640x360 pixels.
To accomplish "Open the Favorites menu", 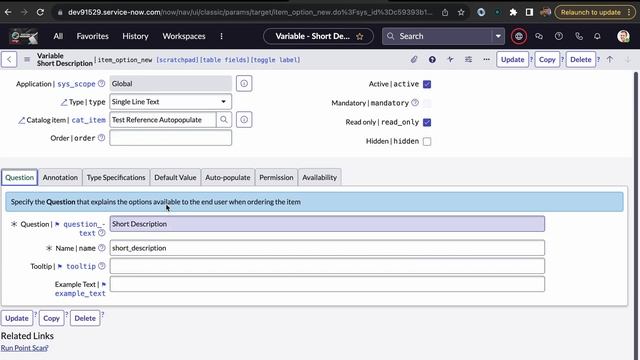I will pyautogui.click(x=93, y=36).
